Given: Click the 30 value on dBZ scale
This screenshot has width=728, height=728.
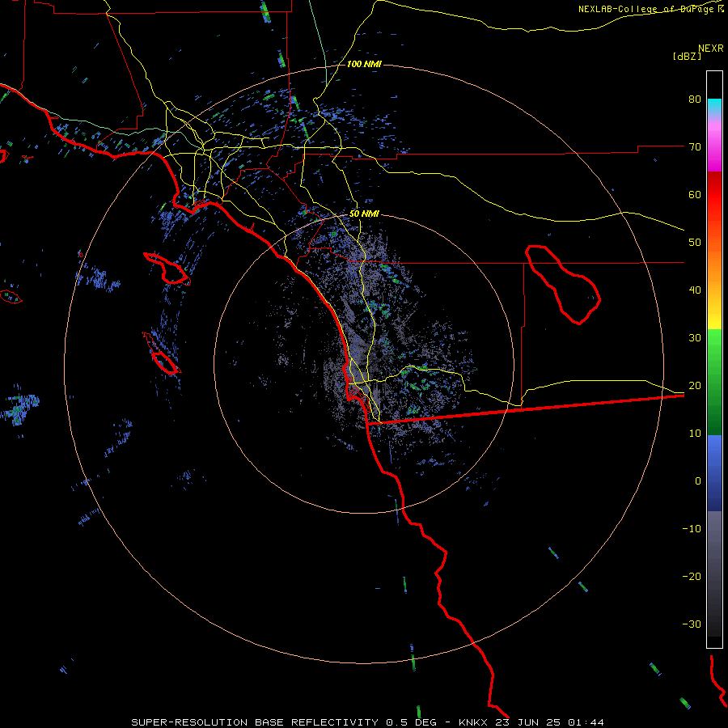Looking at the screenshot, I should [695, 338].
